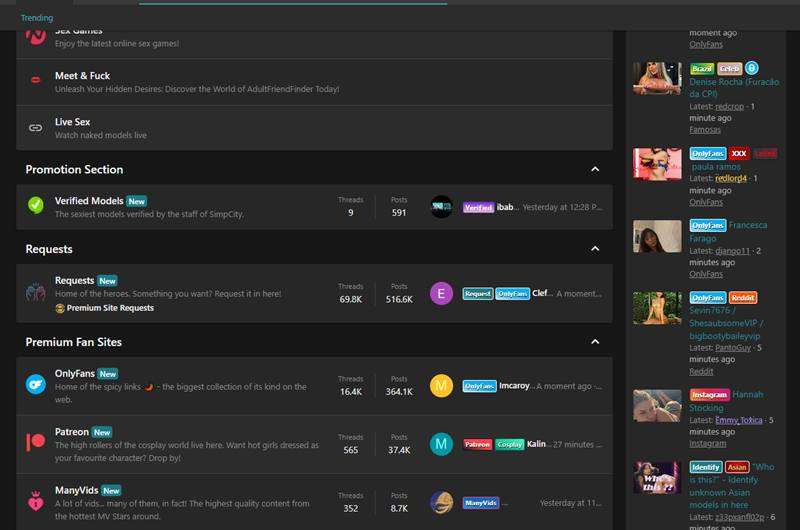Screen dimensions: 800x530
Task: Click the Promotion Section heading
Action: [74, 169]
